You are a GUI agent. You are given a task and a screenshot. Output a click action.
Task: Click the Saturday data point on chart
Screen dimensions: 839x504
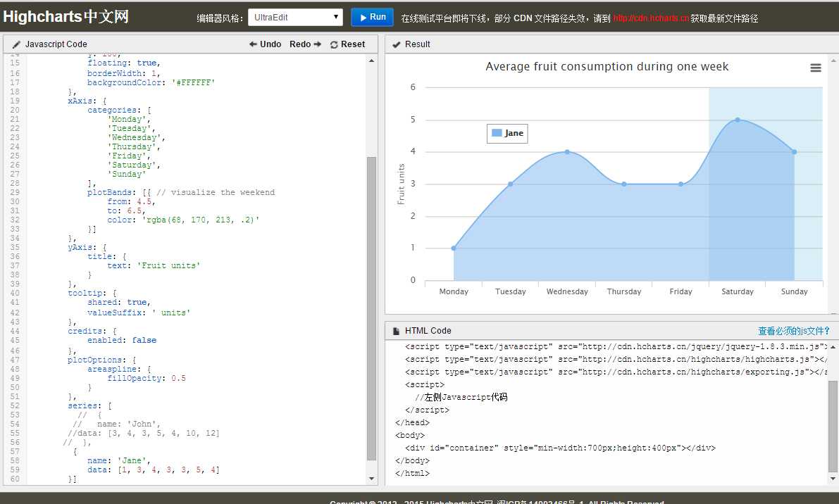(738, 120)
